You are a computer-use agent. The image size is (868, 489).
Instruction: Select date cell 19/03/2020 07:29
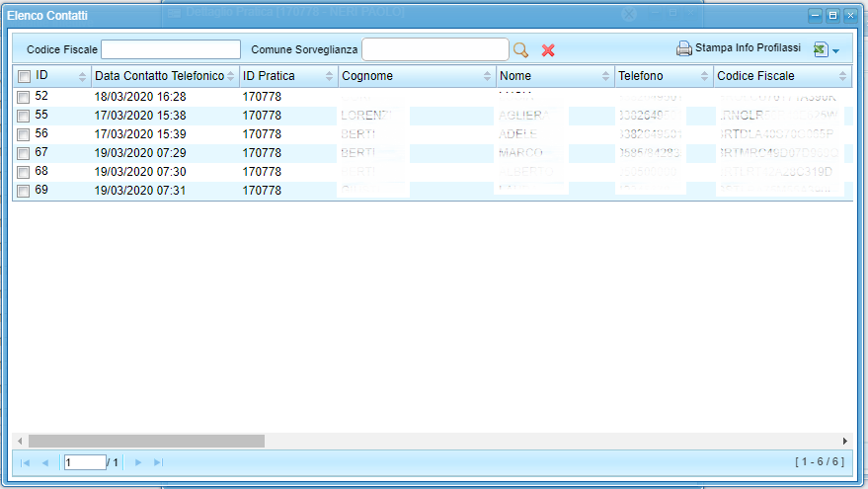pos(140,153)
